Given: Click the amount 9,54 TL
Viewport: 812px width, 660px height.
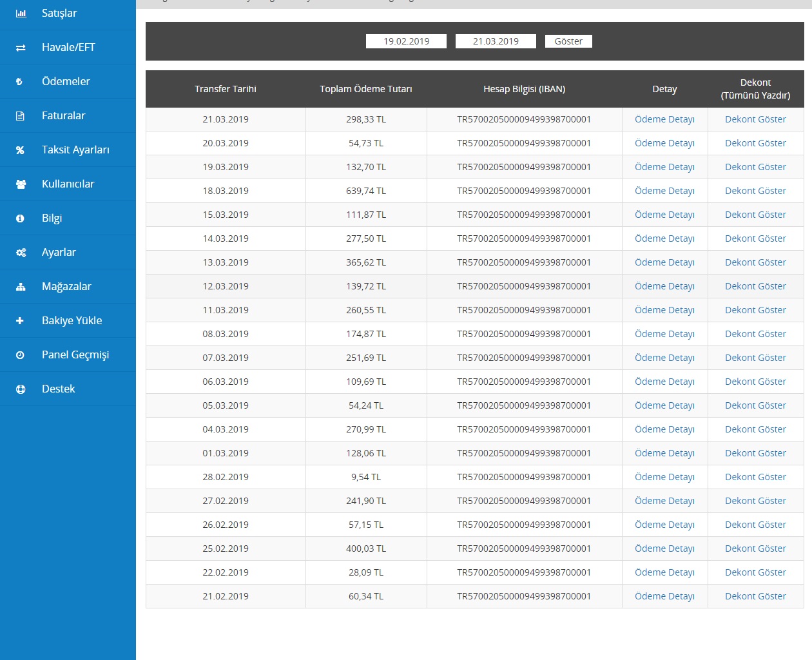Looking at the screenshot, I should [366, 477].
